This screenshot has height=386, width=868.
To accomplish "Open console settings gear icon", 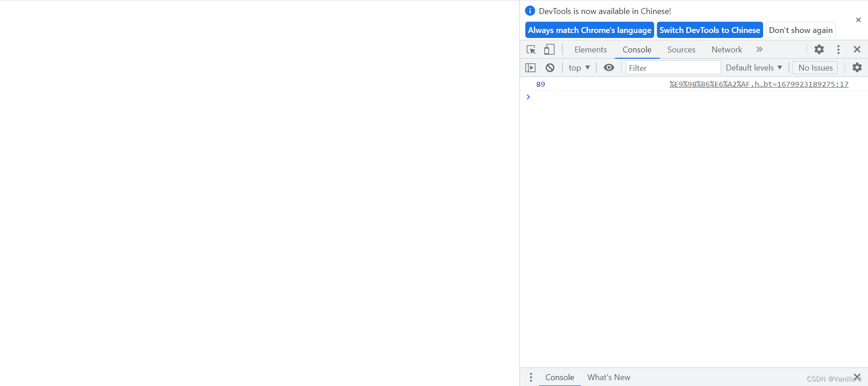I will 857,68.
